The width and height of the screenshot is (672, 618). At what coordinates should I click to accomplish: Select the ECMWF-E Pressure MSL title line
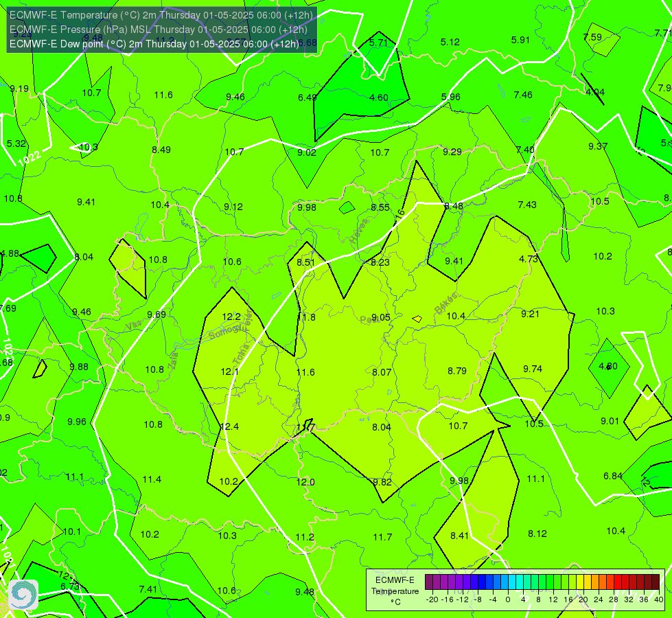click(158, 30)
